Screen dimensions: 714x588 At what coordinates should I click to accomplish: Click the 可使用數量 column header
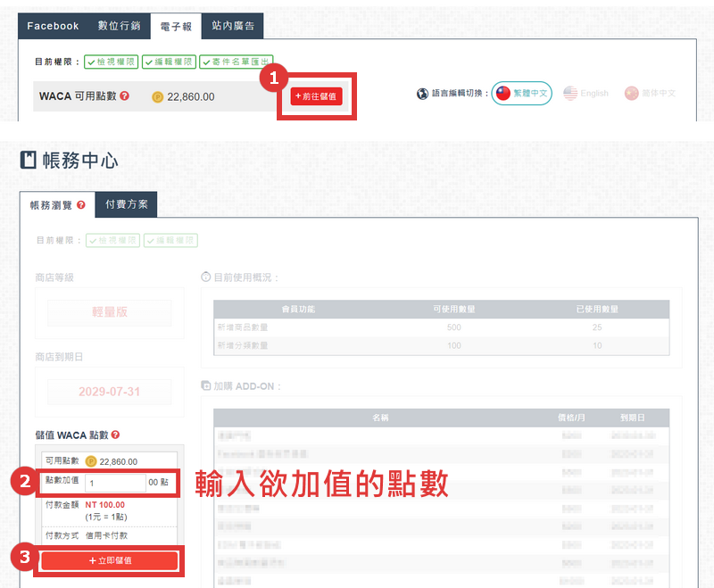point(454,309)
